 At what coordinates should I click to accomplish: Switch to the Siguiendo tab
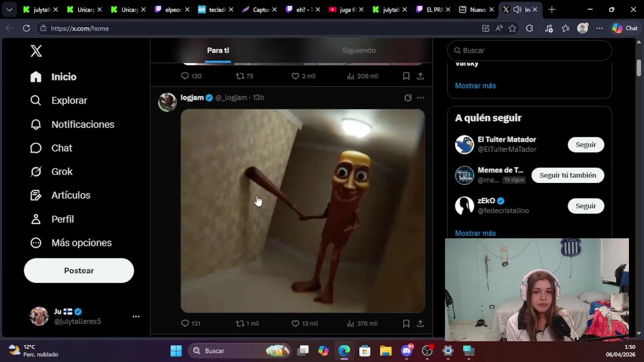click(x=359, y=50)
